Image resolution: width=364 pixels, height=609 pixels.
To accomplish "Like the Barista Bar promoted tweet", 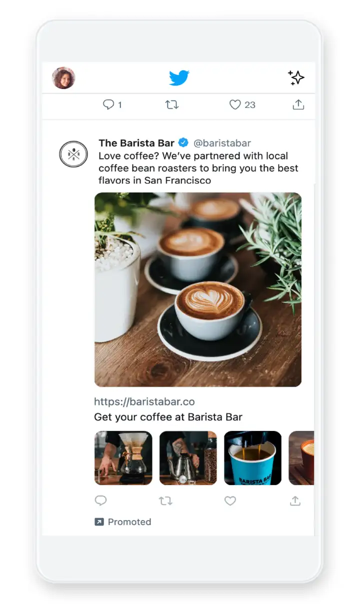I will tap(230, 500).
